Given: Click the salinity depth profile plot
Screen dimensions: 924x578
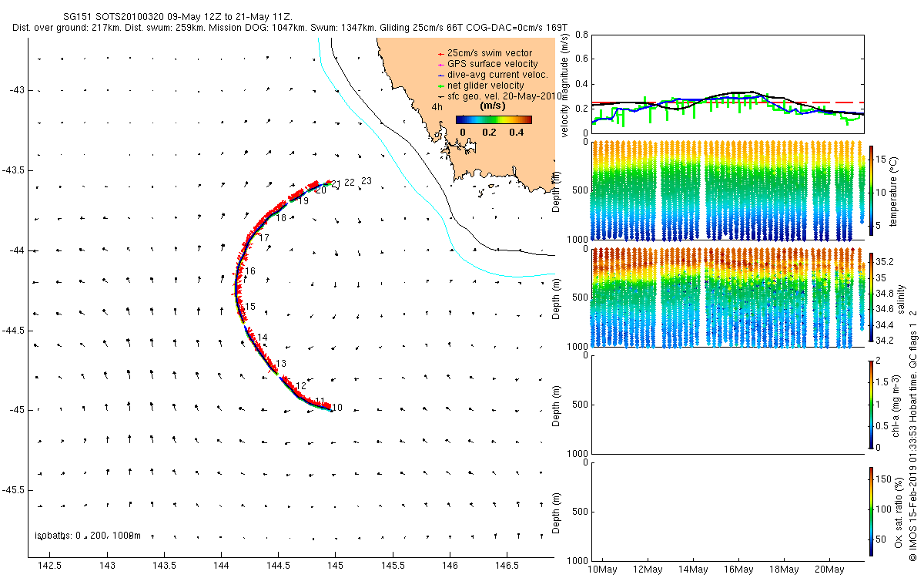Looking at the screenshot, I should 728,297.
